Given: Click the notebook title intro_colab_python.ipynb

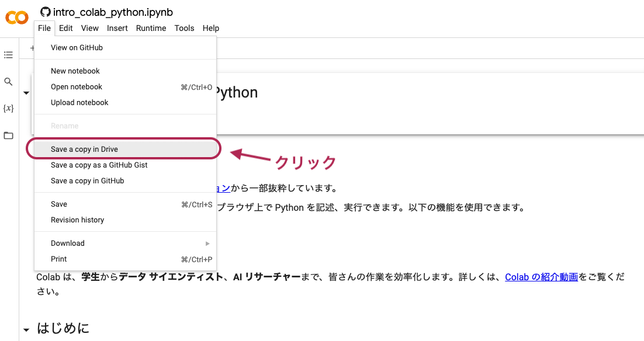Looking at the screenshot, I should 113,12.
